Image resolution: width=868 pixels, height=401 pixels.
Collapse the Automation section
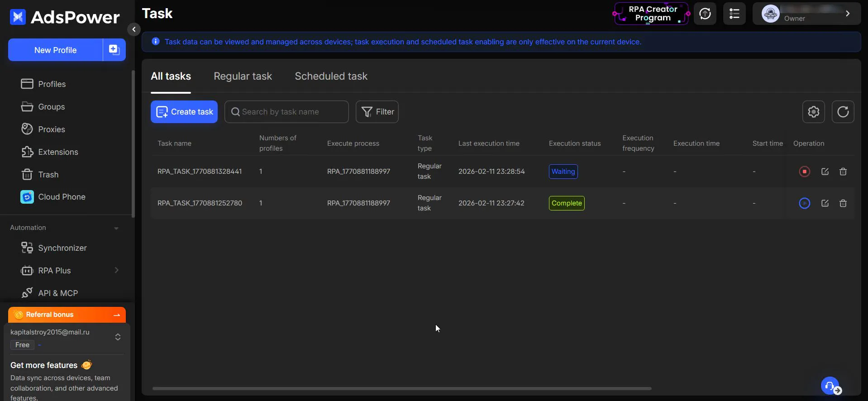[116, 228]
